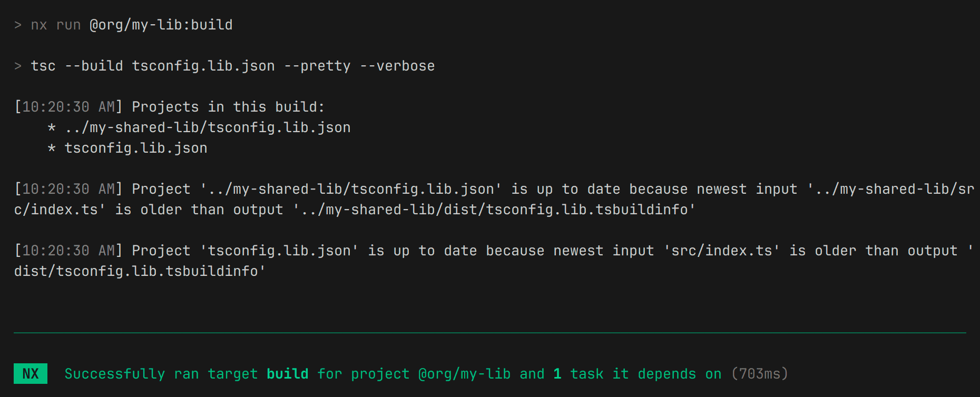Click the tsconfig.lib.json project list entry
Screen dimensions: 980x397
(136, 148)
